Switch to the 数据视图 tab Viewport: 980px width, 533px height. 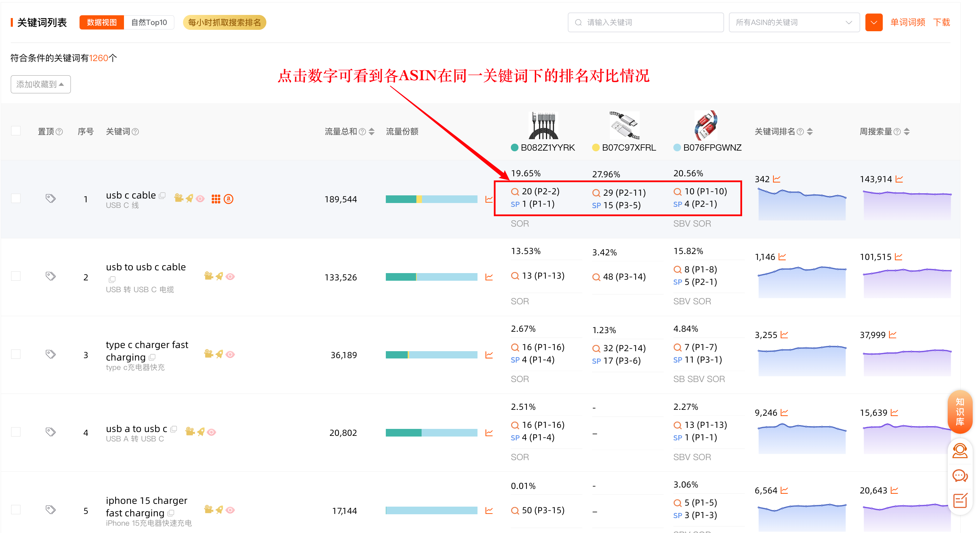[x=101, y=23]
